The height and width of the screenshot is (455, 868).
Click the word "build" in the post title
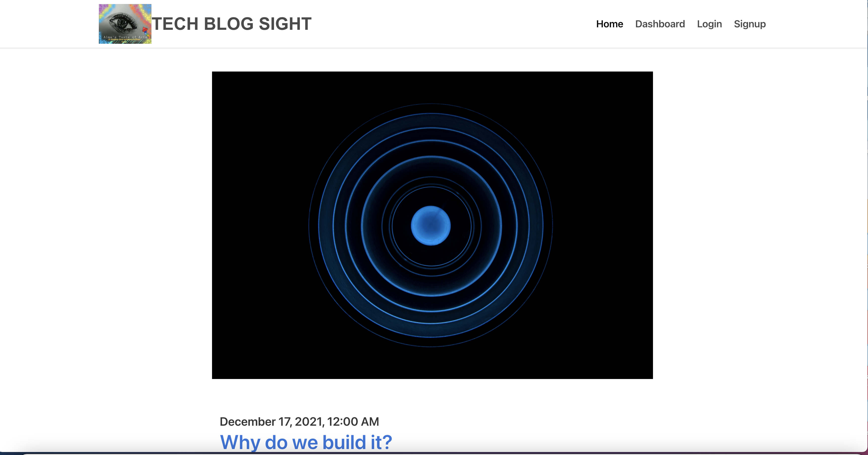click(344, 442)
